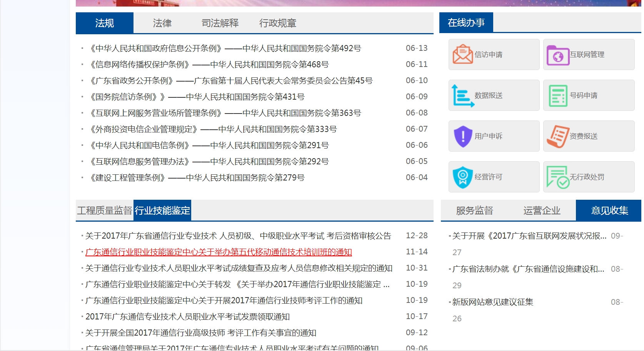
Task: Open the 新版网站意见建议征集 link
Action: (x=492, y=302)
